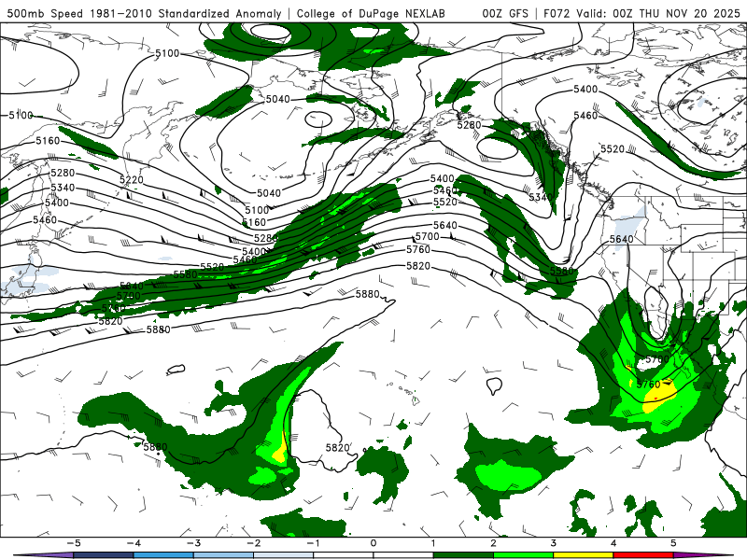The image size is (747, 560).
Task: Click the '-4' tick label on color scale
Action: click(134, 543)
